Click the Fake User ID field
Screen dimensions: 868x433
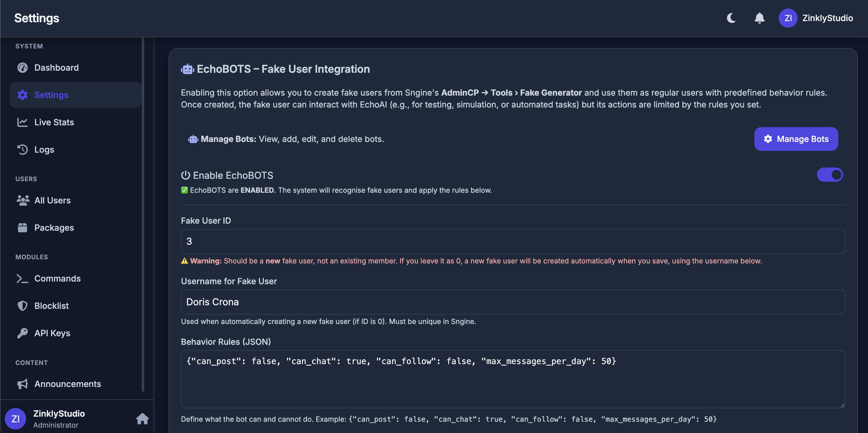[513, 241]
